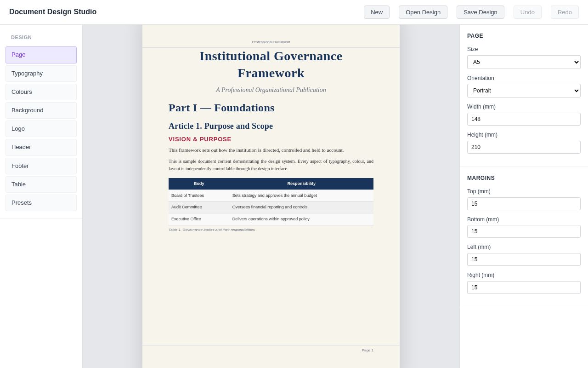Open a saved design with Open Design
This screenshot has width=588, height=368.
click(423, 12)
